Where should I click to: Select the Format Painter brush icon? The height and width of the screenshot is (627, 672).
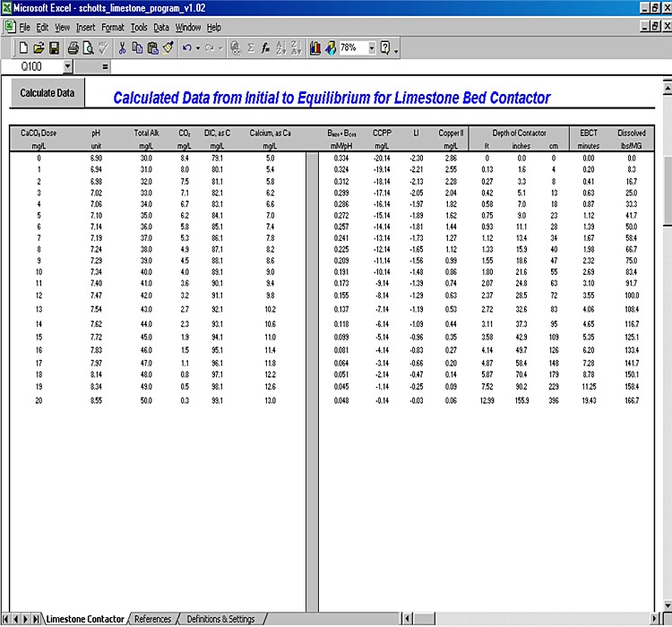pyautogui.click(x=168, y=47)
